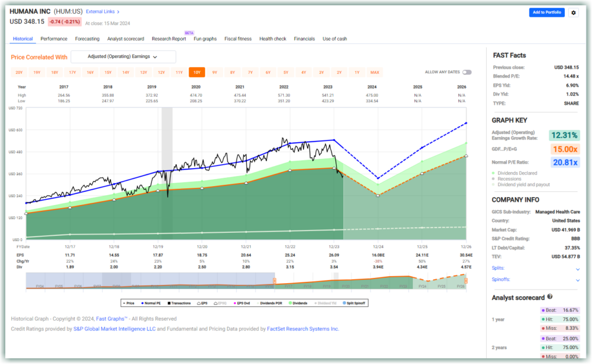This screenshot has height=364, width=592.
Task: Click the chevron beside External Links
Action: click(118, 12)
